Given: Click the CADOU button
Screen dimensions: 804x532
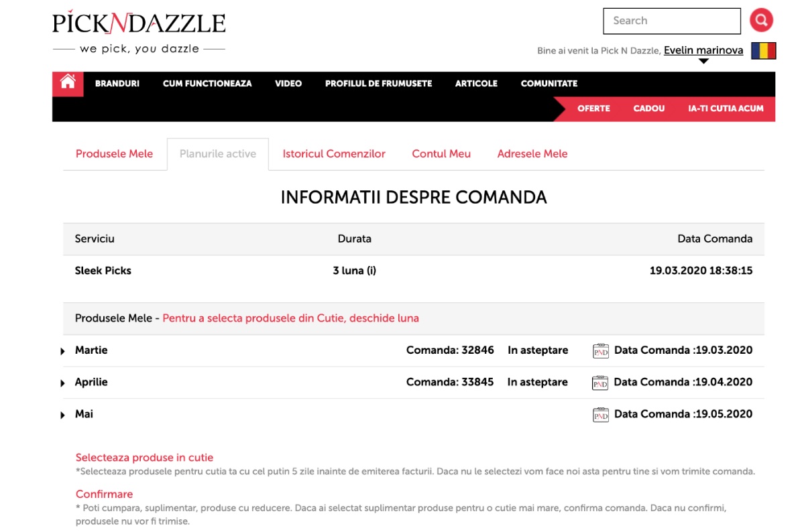Looking at the screenshot, I should click(649, 109).
